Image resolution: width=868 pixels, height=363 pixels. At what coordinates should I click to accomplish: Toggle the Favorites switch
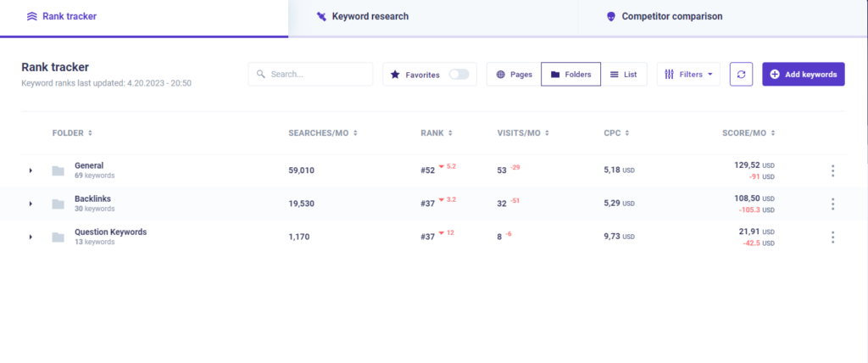pos(459,75)
